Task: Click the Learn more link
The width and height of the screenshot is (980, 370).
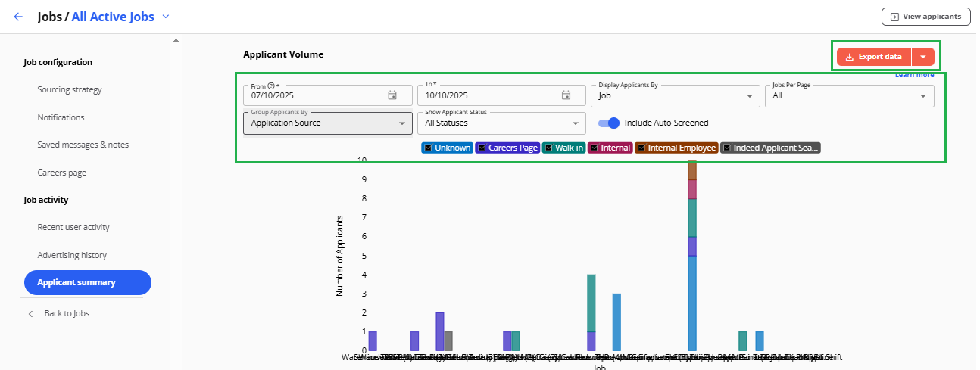Action: click(915, 75)
